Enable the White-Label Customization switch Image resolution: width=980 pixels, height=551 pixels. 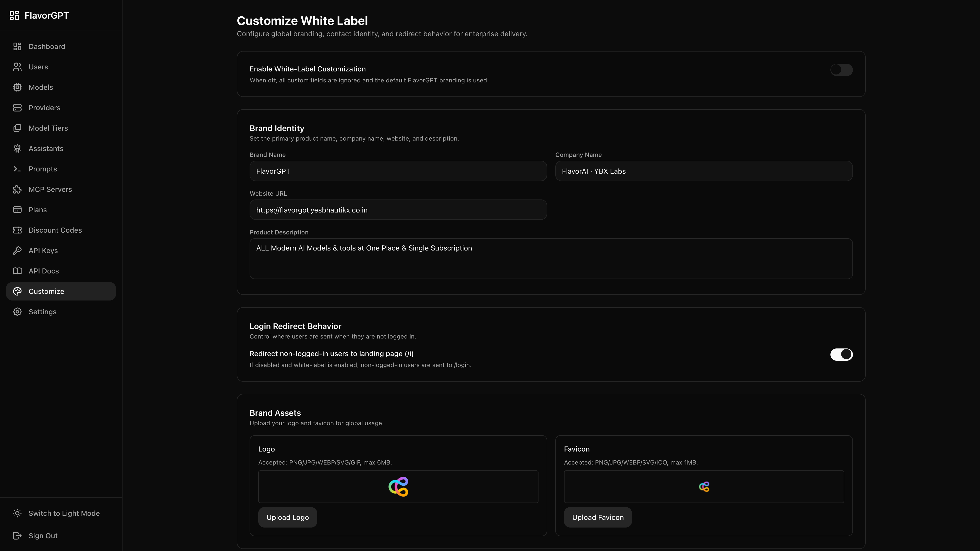point(841,70)
